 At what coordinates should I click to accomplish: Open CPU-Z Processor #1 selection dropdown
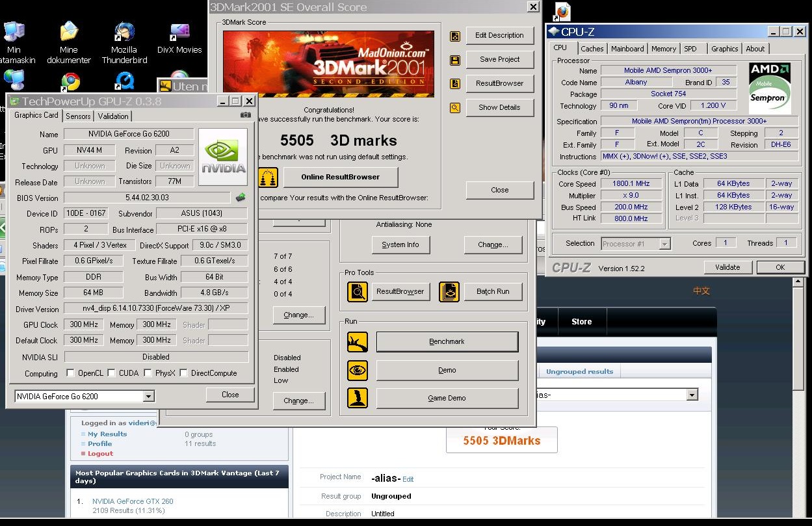pos(664,244)
